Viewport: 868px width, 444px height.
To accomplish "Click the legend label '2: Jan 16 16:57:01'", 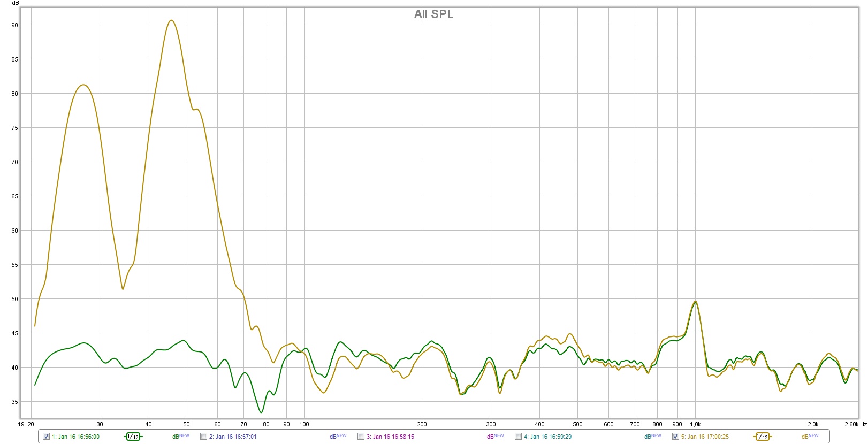I will 233,437.
